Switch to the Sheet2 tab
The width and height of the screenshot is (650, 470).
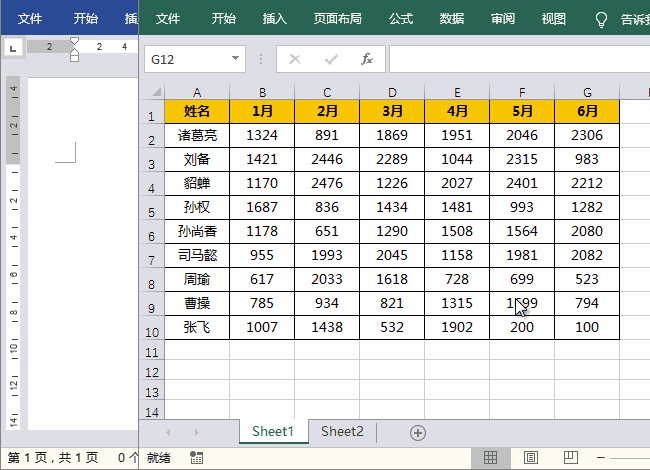(x=341, y=432)
